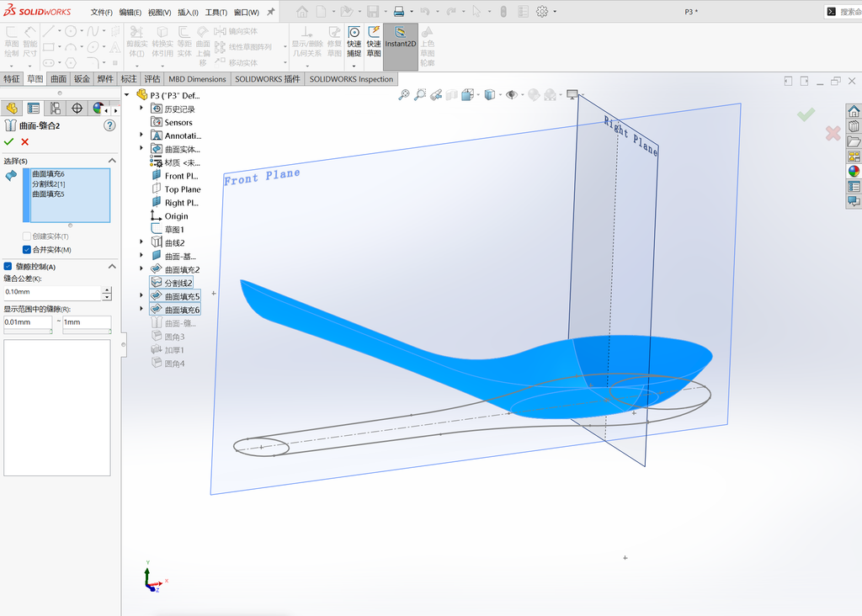Accept with the green checkmark in the viewport corner
Viewport: 862px width, 616px height.
click(x=806, y=114)
